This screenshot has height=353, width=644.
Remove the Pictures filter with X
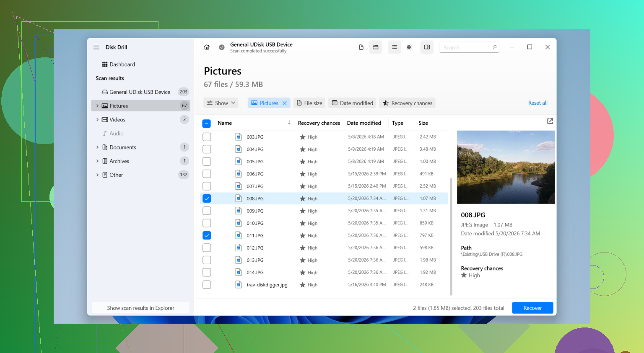285,103
